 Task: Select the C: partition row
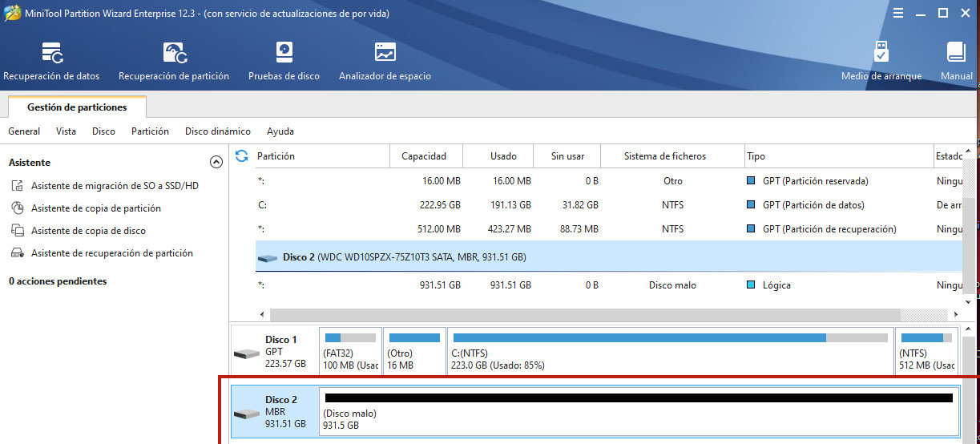[609, 205]
